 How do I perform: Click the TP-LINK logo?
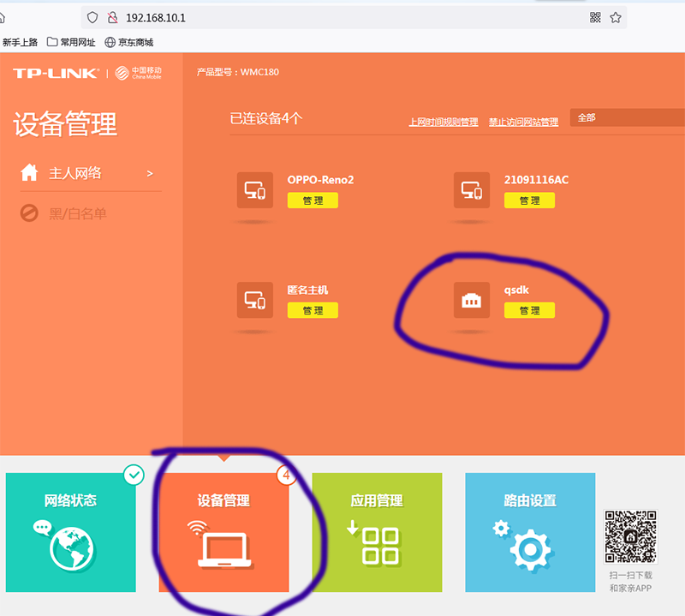tap(56, 74)
